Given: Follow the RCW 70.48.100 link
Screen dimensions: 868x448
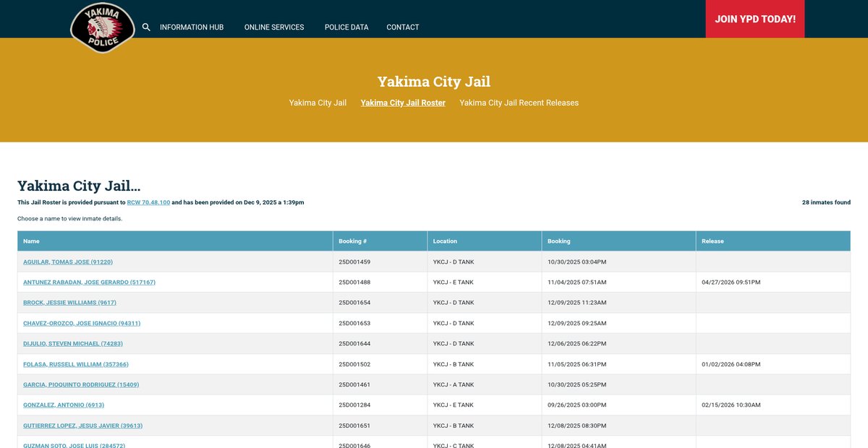Looking at the screenshot, I should click(x=148, y=202).
